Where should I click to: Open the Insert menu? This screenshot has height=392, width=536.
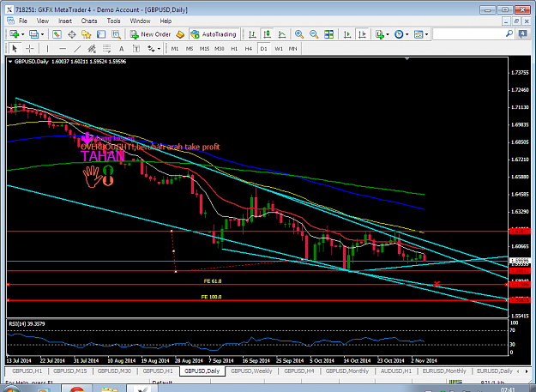click(x=65, y=21)
